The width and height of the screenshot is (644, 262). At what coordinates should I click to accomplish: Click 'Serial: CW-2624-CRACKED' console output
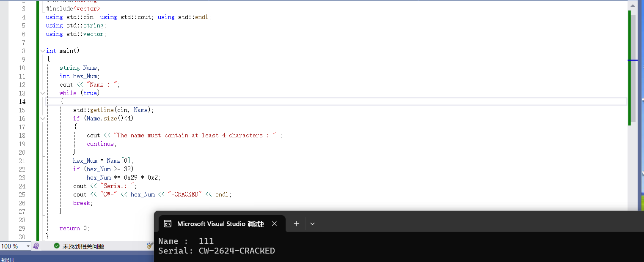click(217, 251)
